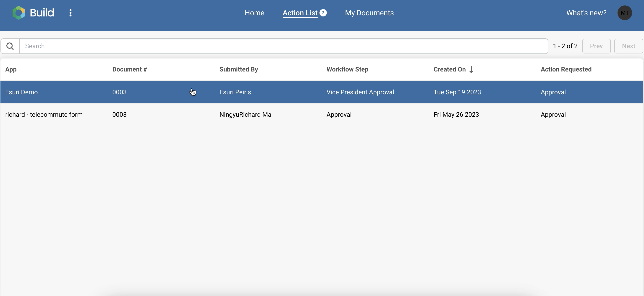
Task: Click the Build hexagon logo
Action: [x=19, y=13]
